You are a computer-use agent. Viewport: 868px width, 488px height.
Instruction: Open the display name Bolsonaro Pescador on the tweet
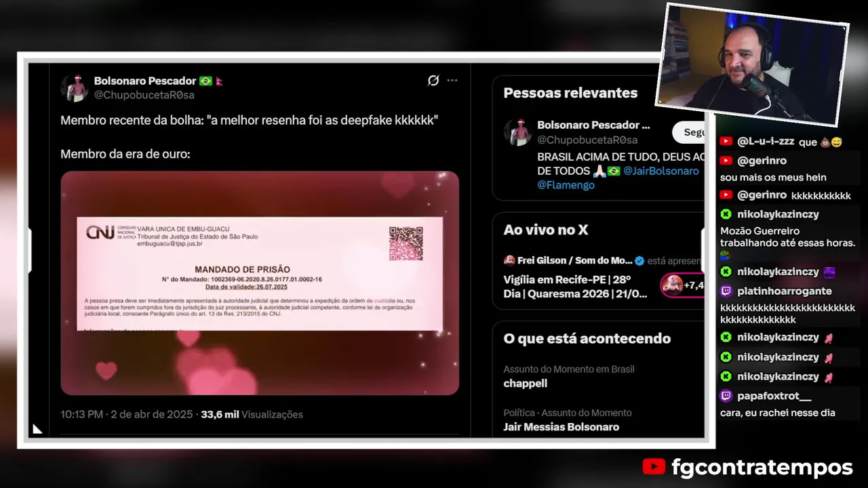(145, 81)
